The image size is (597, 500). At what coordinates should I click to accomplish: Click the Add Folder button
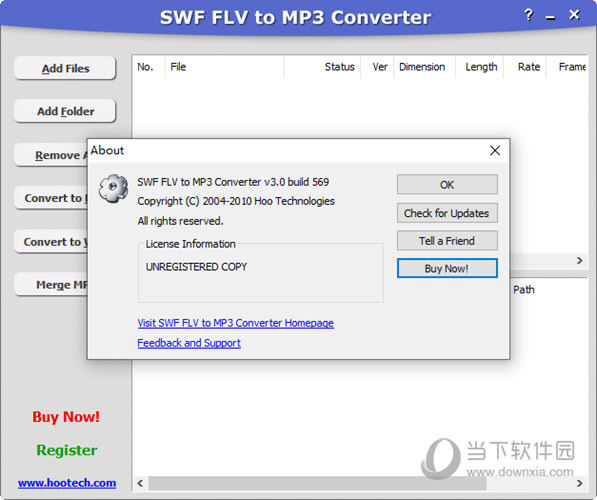(65, 111)
